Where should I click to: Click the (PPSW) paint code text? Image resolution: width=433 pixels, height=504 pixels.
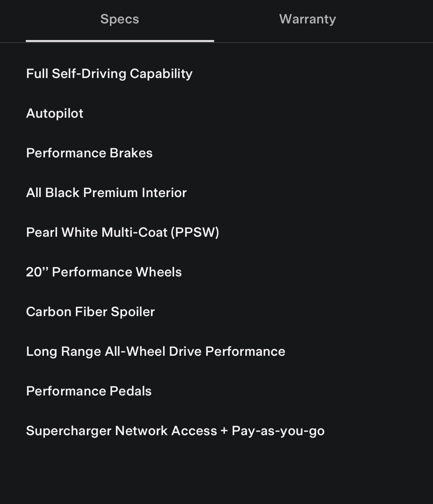pyautogui.click(x=195, y=232)
